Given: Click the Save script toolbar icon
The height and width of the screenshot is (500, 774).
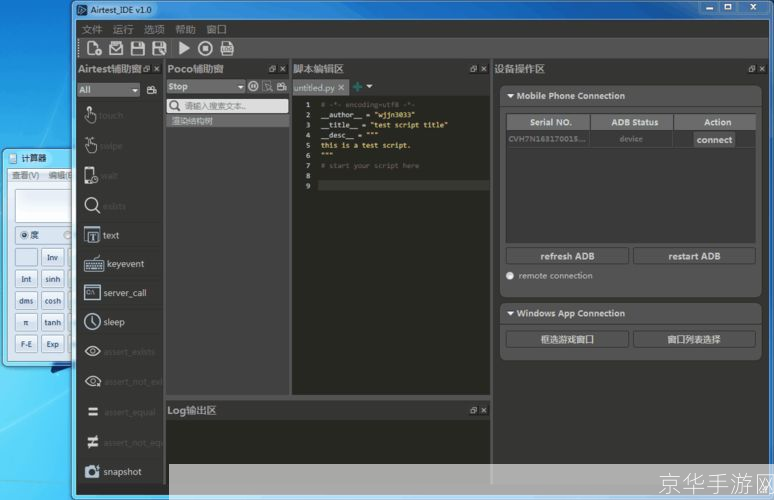Looking at the screenshot, I should (138, 48).
